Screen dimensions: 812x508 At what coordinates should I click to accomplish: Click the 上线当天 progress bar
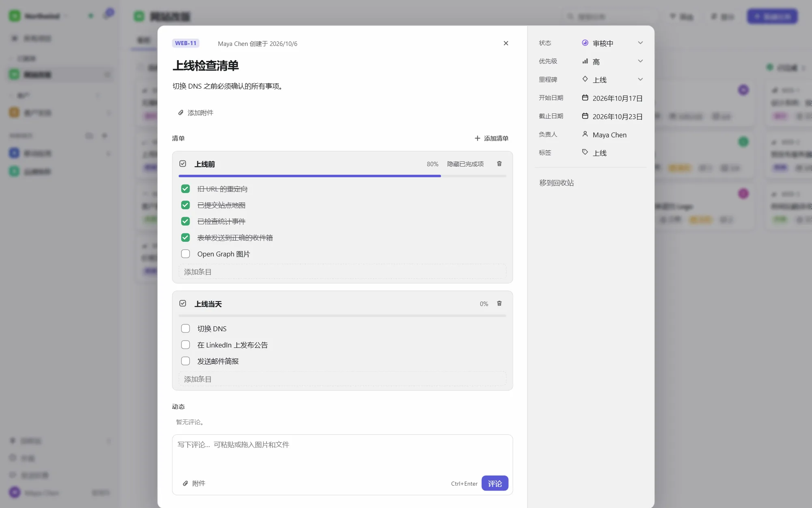[x=342, y=316]
